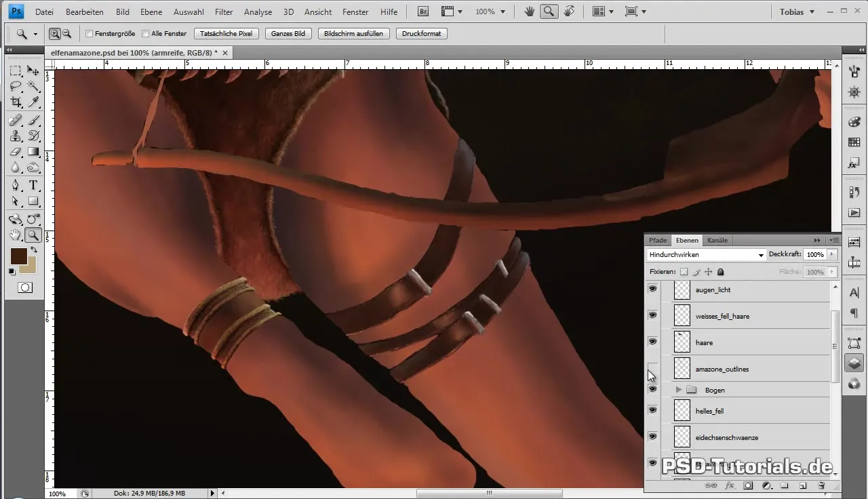Select the Eyedropper tool
Image resolution: width=868 pixels, height=499 pixels.
[x=33, y=102]
